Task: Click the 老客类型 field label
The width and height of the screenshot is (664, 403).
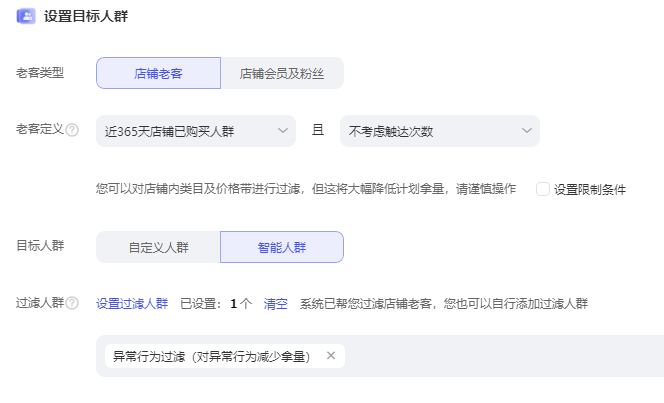Action: (x=40, y=72)
